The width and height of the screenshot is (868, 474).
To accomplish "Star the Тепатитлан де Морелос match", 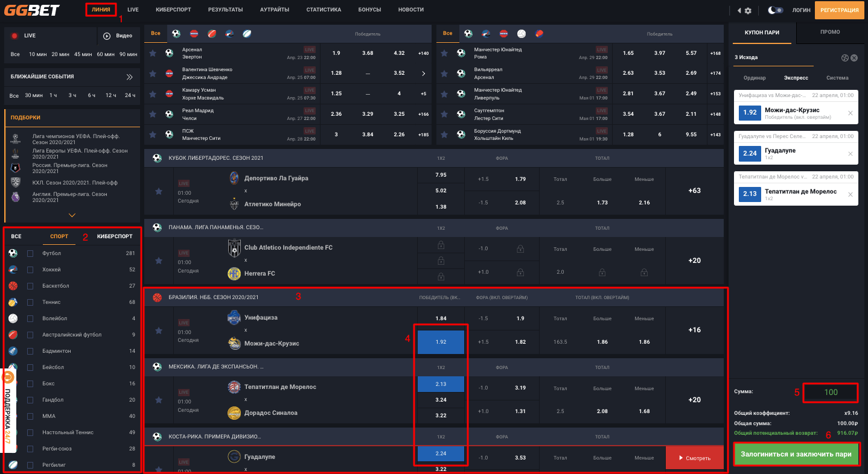I will click(x=159, y=400).
